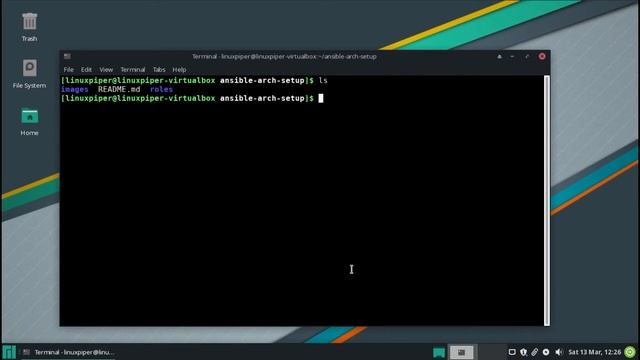
Task: Maximize the terminal window
Action: [x=527, y=56]
